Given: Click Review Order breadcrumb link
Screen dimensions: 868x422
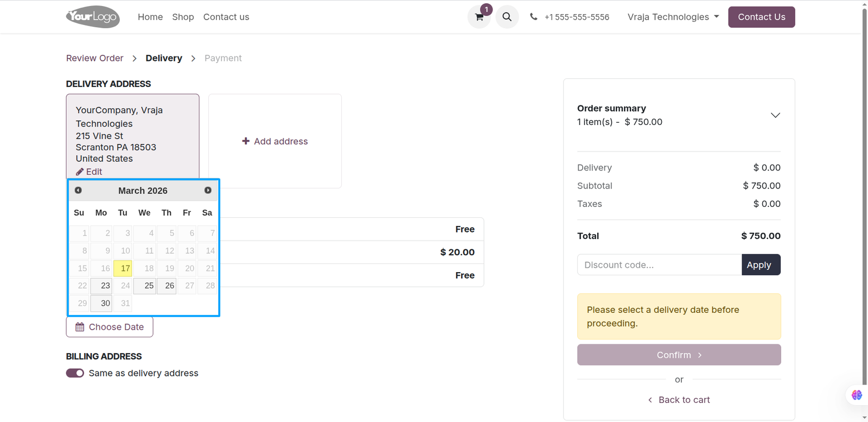Looking at the screenshot, I should (x=94, y=58).
